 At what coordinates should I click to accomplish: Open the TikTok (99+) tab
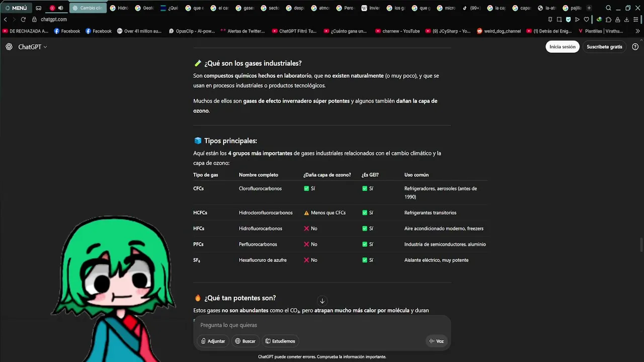471,8
